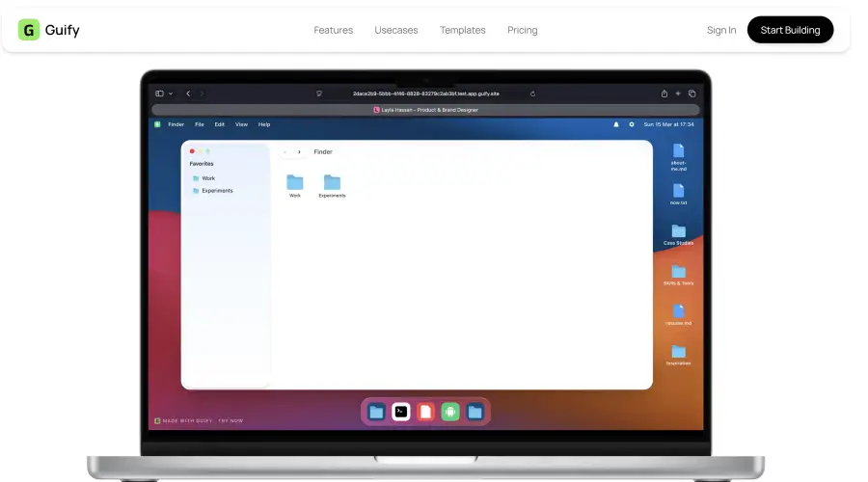Image resolution: width=868 pixels, height=482 pixels.
Task: Open the File menu
Action: (200, 124)
